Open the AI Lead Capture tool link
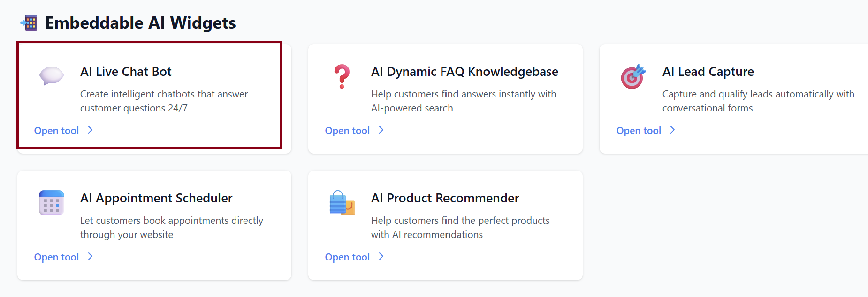The image size is (868, 297). [639, 131]
